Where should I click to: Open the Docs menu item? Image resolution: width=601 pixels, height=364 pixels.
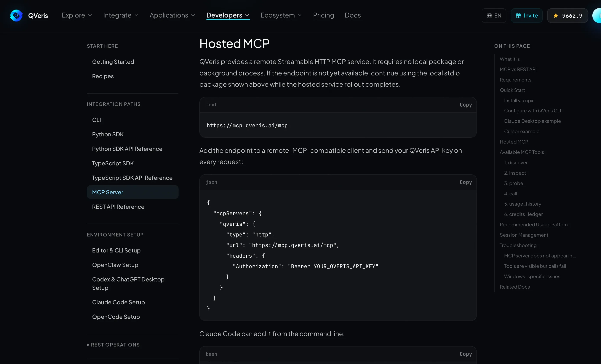[352, 15]
